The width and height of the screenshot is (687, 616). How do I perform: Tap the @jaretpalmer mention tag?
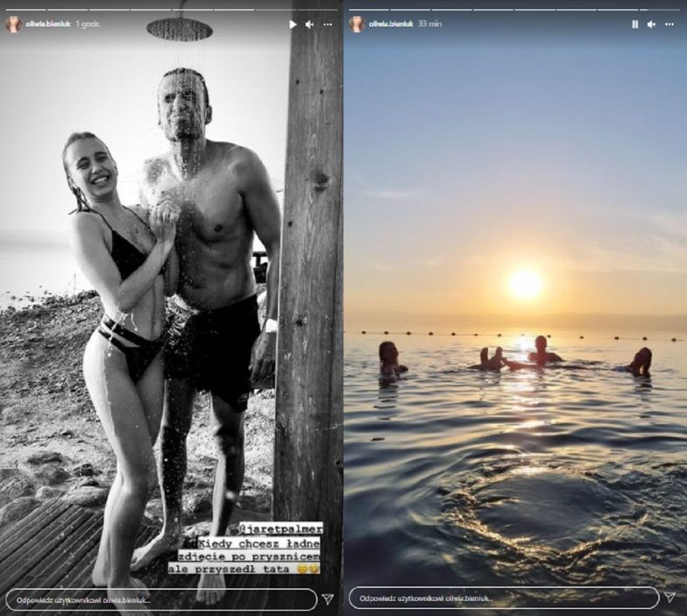coord(280,528)
